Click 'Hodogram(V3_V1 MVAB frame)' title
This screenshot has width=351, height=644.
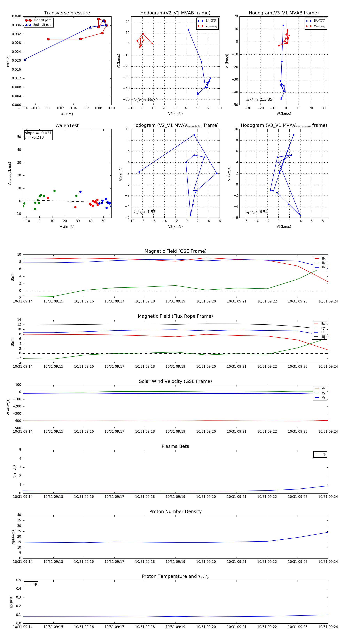tap(284, 13)
